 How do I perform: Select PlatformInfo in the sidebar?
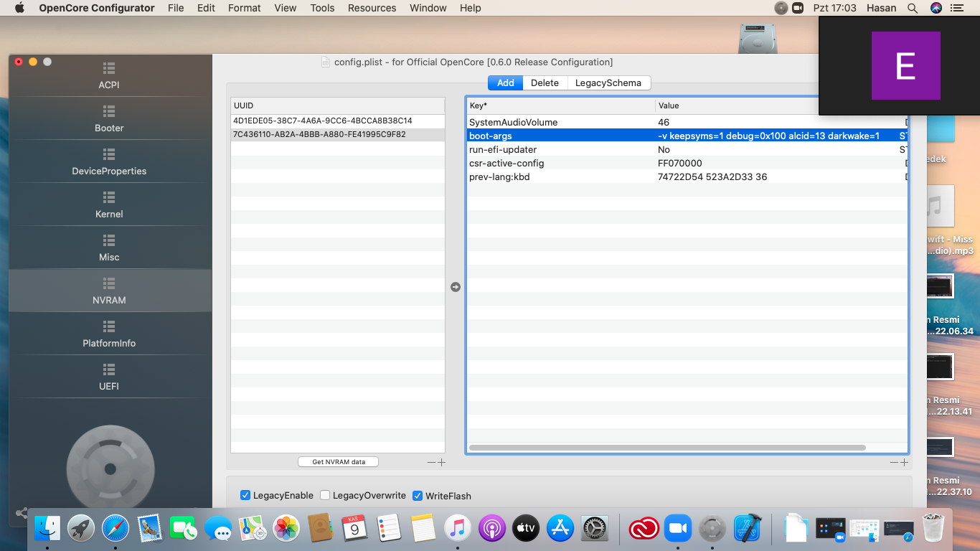click(109, 334)
